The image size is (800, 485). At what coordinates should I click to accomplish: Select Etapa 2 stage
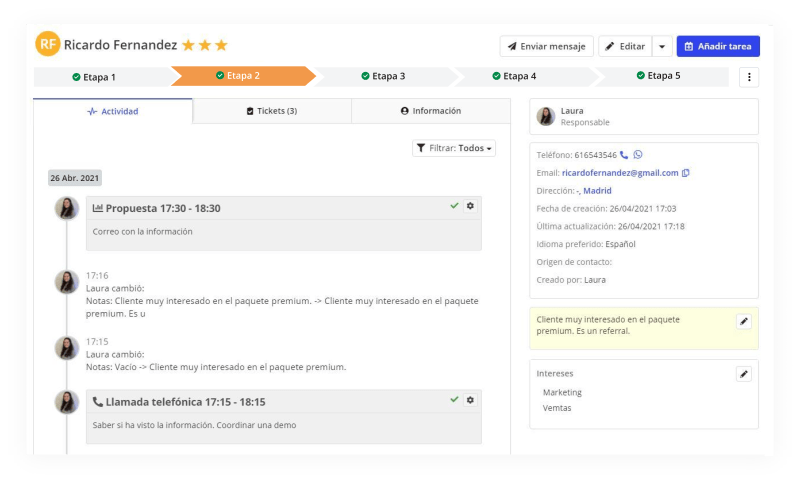point(243,76)
